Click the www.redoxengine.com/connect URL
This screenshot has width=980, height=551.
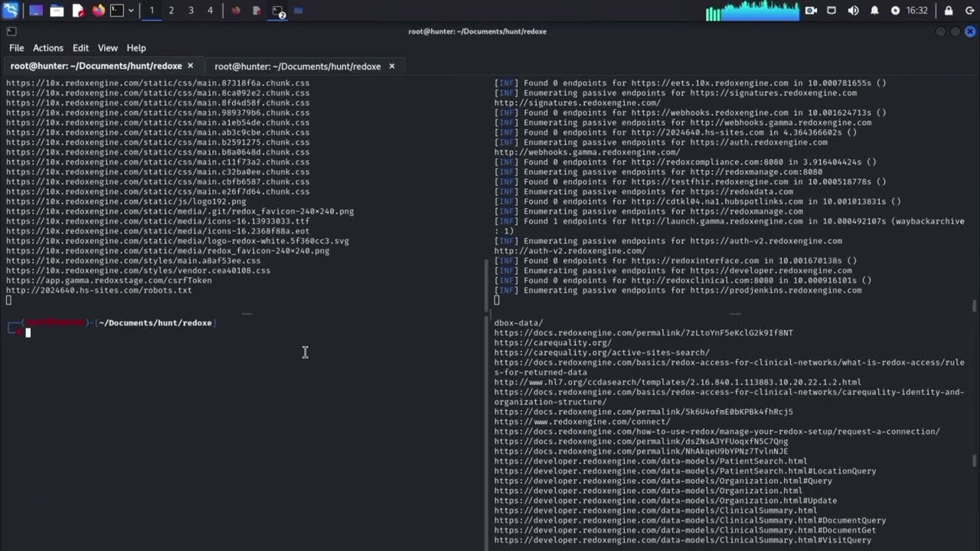582,422
